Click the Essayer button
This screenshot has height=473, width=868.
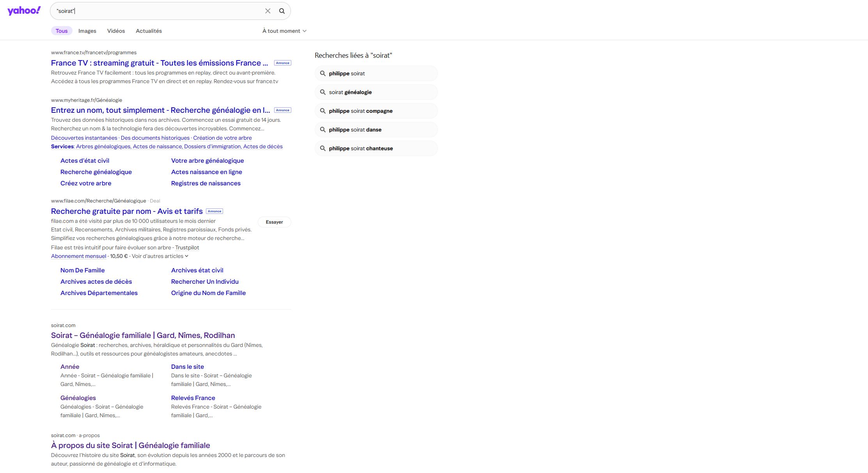pyautogui.click(x=275, y=222)
